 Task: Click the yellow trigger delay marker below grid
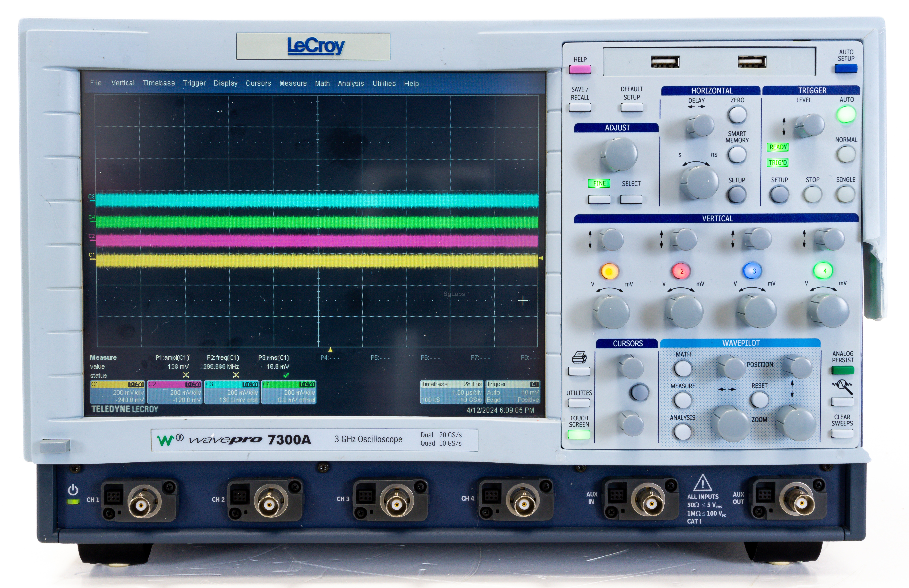tap(330, 350)
